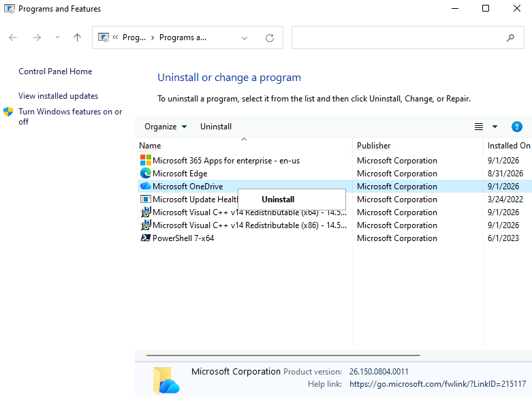Close the Programs and Features window
Screen dimensions: 532x397
coord(517,8)
